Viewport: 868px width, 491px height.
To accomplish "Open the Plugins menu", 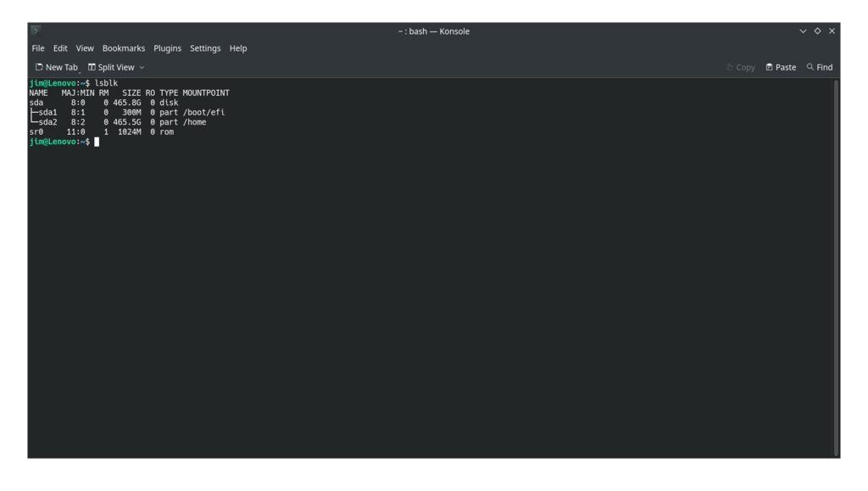I will click(x=167, y=48).
